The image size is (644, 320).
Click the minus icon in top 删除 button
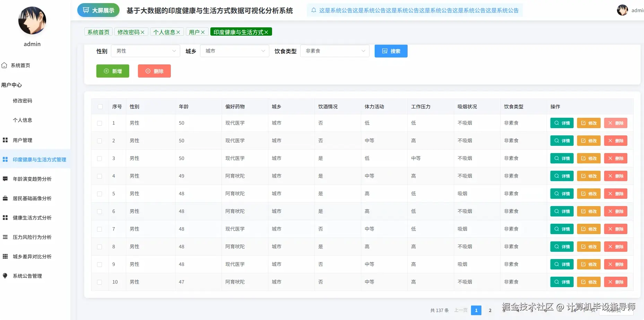pyautogui.click(x=148, y=71)
